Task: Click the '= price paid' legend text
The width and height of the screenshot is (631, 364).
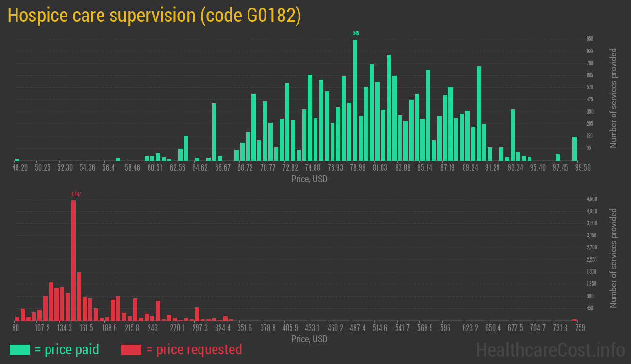Action: (66, 349)
